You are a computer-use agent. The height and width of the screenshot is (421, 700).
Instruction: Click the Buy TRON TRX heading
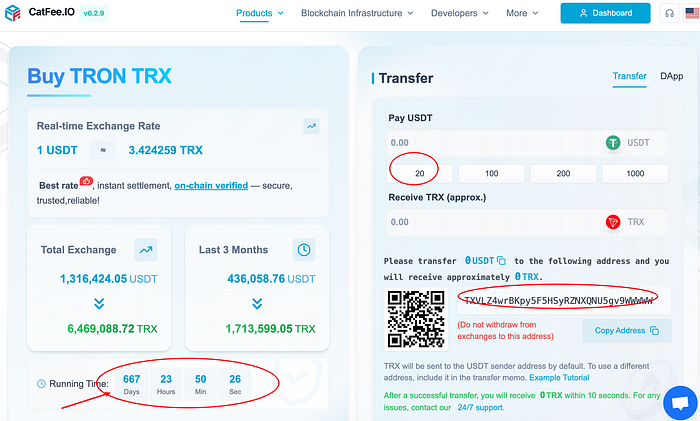(x=100, y=76)
